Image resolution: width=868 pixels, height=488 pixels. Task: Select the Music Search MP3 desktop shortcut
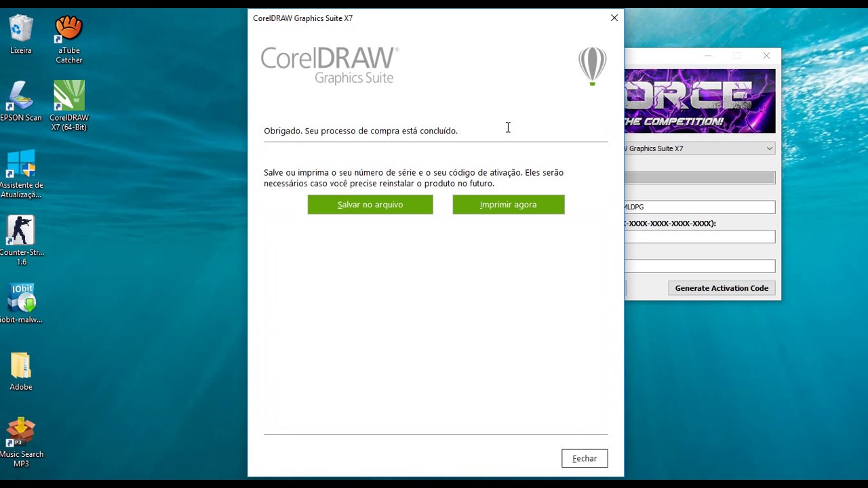(21, 443)
